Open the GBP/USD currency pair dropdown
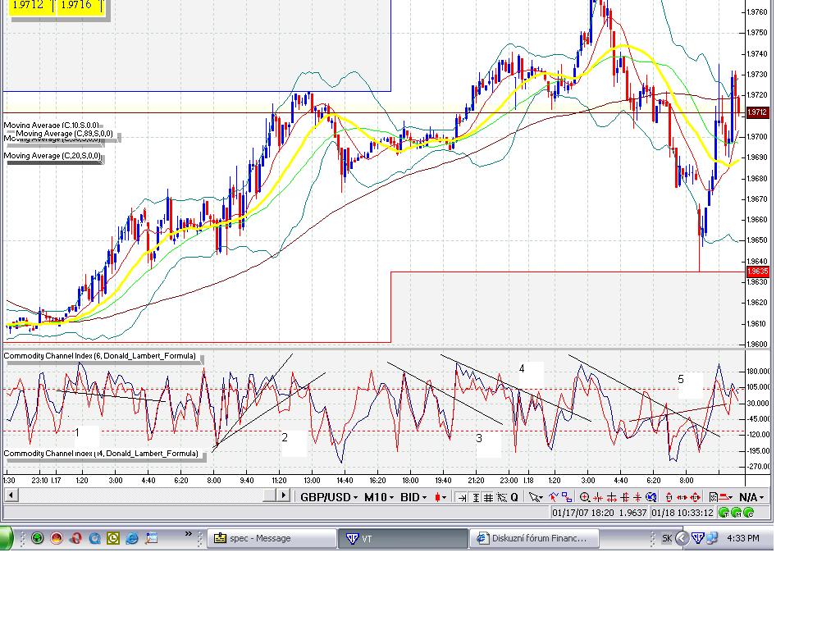Screen dimensions: 840x630 (x=328, y=497)
